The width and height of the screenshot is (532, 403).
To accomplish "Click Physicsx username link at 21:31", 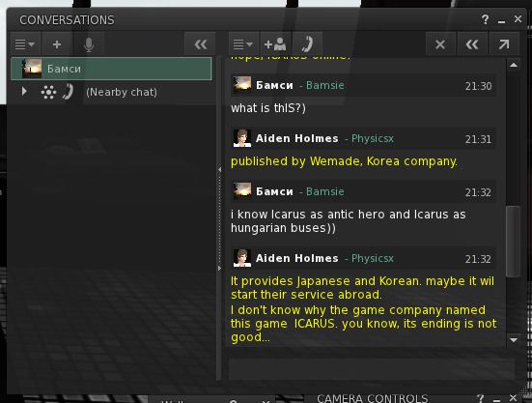I will [372, 138].
